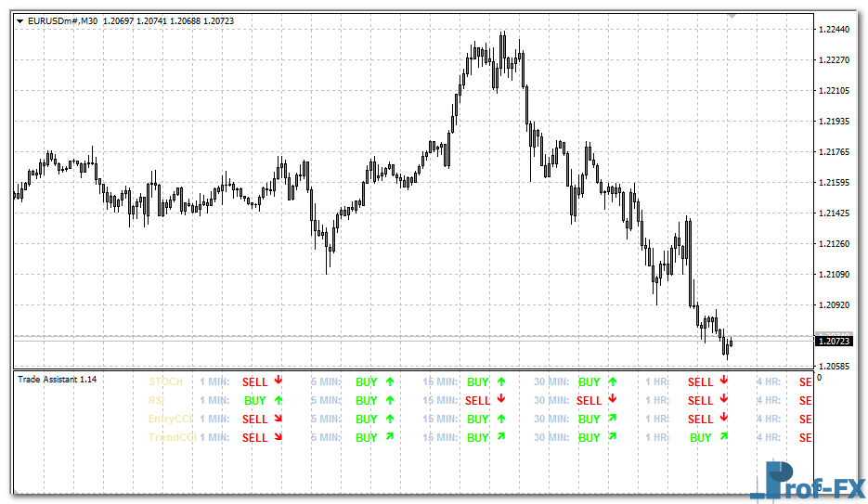Click the BUY signal in EntryCCI 15 MIN
This screenshot has height=504, width=868.
click(477, 420)
